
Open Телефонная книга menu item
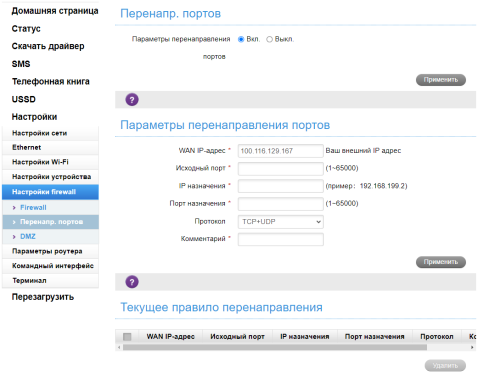pyautogui.click(x=51, y=81)
